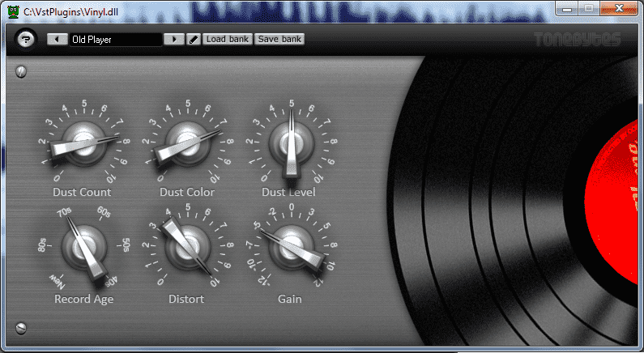Click the 60s mark on Record Age

click(104, 212)
